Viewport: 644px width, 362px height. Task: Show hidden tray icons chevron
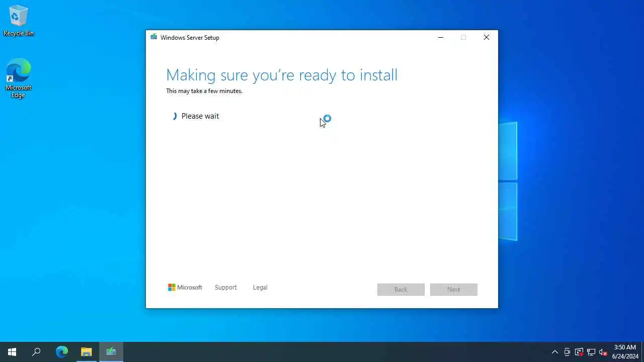point(555,352)
